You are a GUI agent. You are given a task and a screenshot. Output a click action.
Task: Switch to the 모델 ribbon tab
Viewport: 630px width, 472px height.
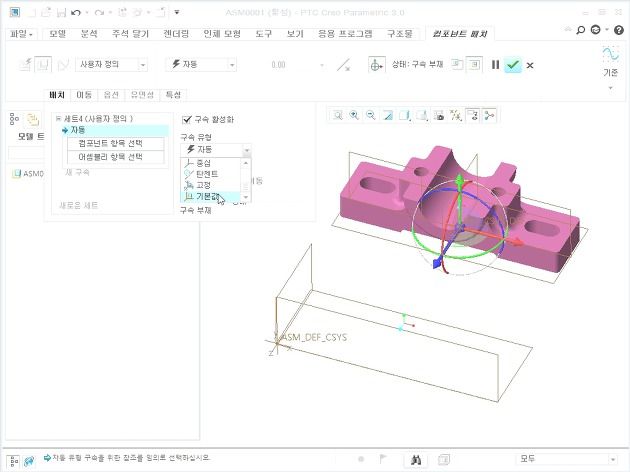(57, 34)
